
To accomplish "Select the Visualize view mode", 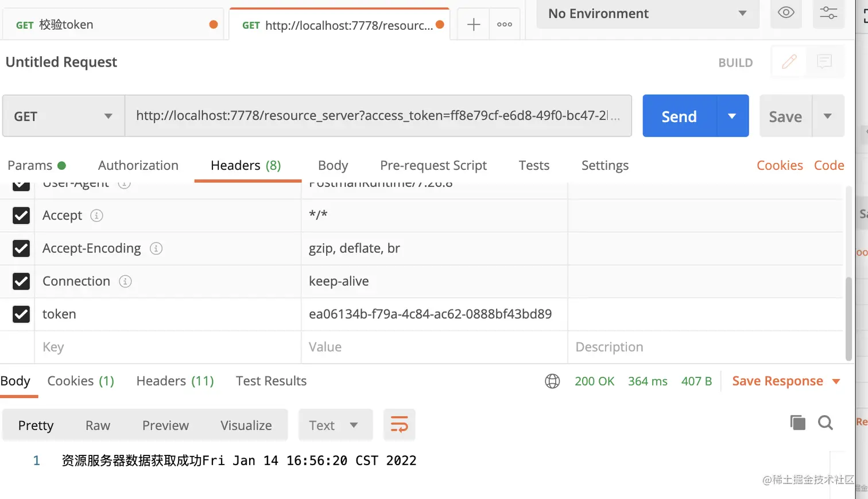I will pyautogui.click(x=246, y=425).
